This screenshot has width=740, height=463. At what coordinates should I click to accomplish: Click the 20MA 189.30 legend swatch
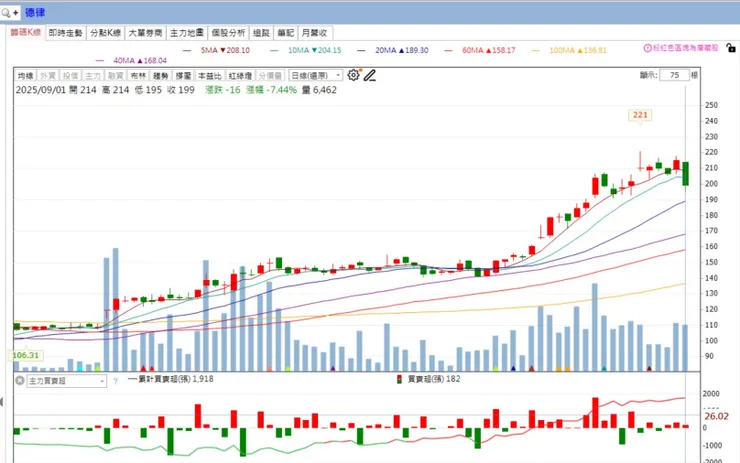tap(362, 50)
